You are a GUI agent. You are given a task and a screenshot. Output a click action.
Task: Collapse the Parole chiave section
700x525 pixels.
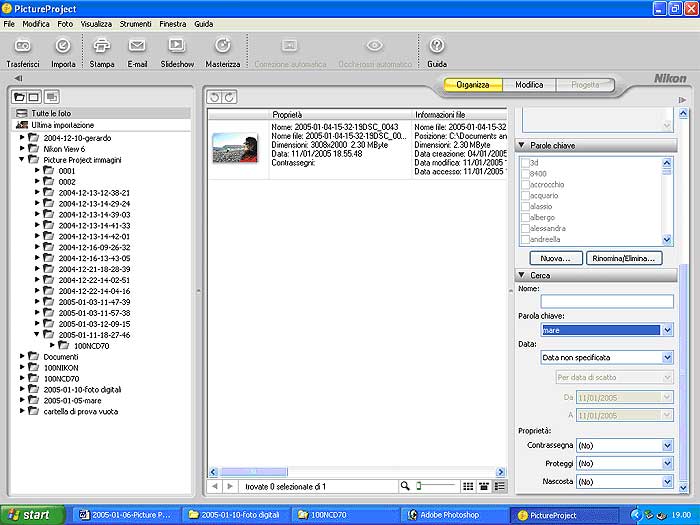521,146
